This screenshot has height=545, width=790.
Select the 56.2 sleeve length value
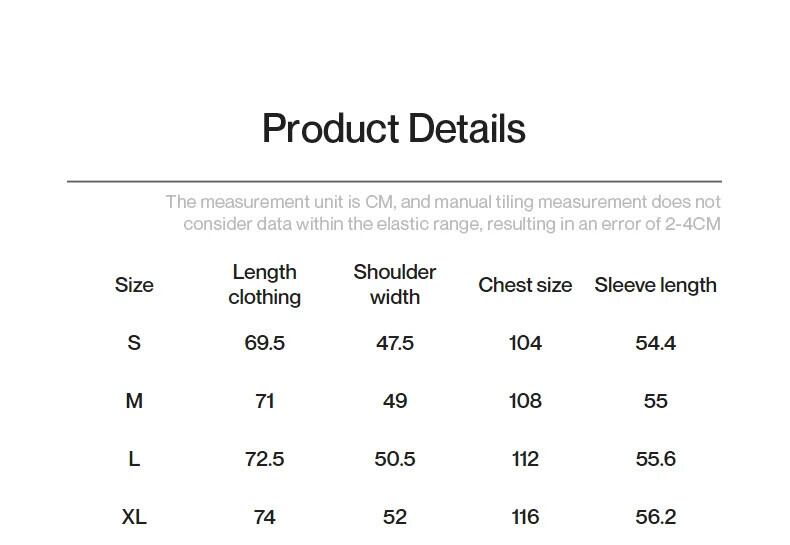pos(655,517)
